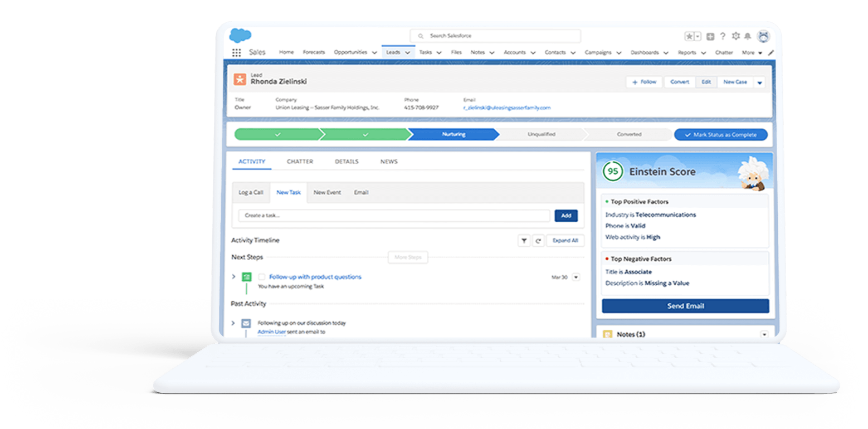Open more lead actions dropdown beside New Case
Viewport: 868px width, 429px height.
tap(760, 82)
